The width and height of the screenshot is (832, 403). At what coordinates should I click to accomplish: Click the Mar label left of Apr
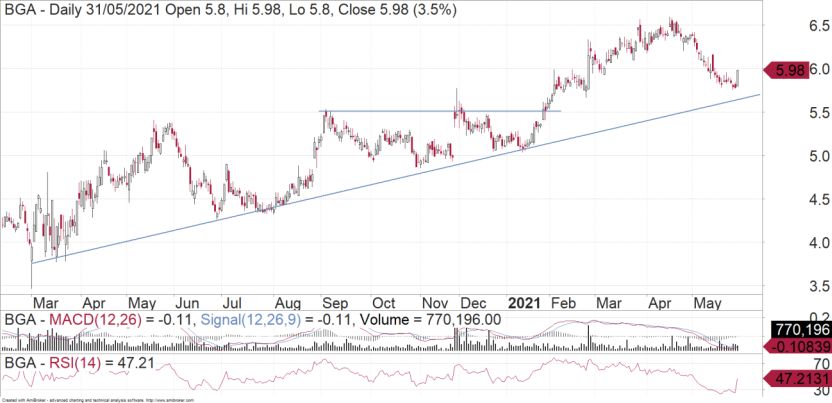click(x=46, y=303)
